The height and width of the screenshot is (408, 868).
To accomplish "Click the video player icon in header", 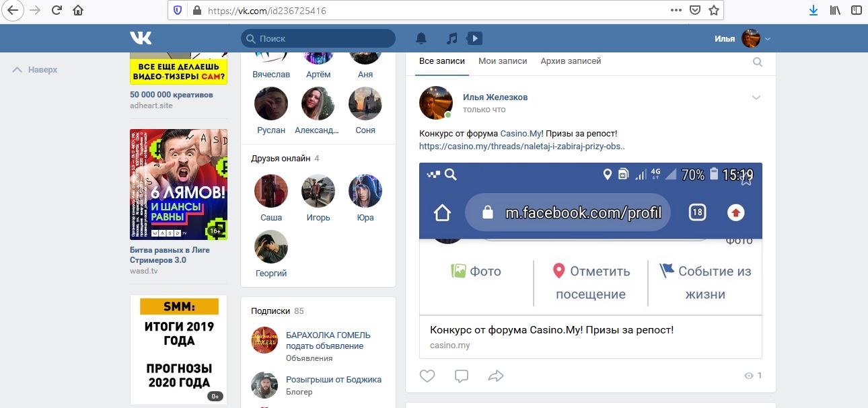I will pyautogui.click(x=474, y=38).
